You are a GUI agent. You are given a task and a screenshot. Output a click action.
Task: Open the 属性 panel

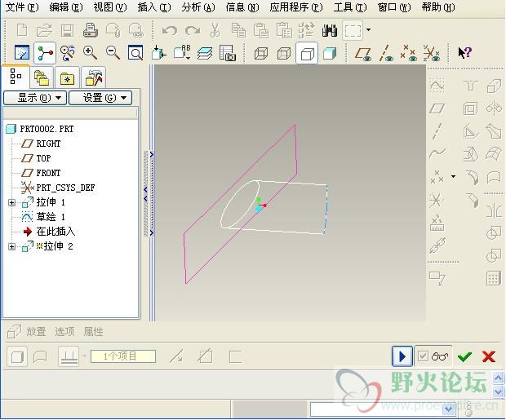click(x=93, y=332)
